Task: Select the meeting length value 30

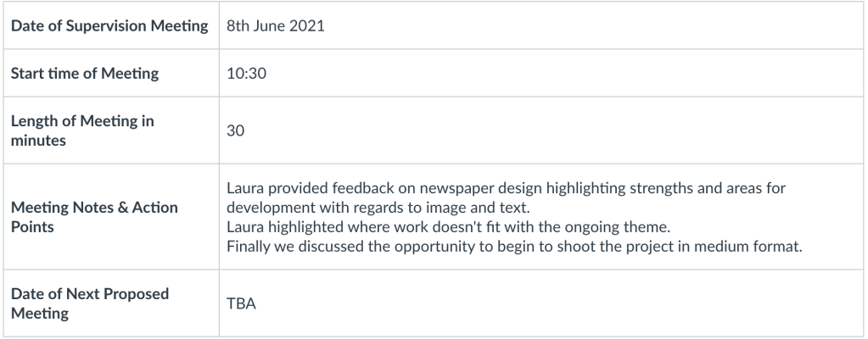Action: click(x=236, y=131)
